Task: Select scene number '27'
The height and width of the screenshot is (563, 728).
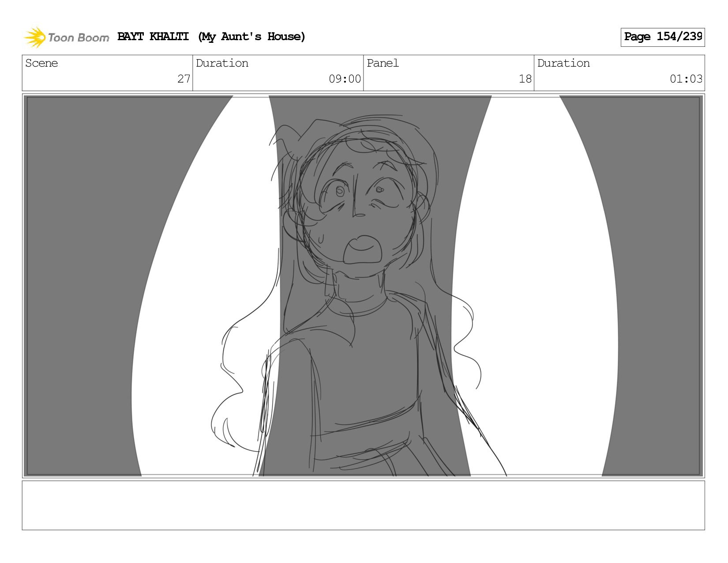Action: tap(184, 79)
